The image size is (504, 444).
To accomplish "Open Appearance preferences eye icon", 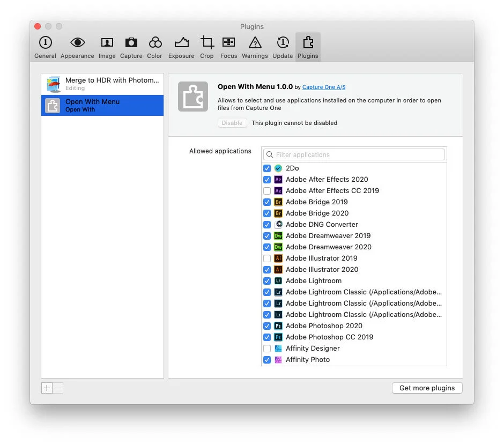I will tap(77, 42).
